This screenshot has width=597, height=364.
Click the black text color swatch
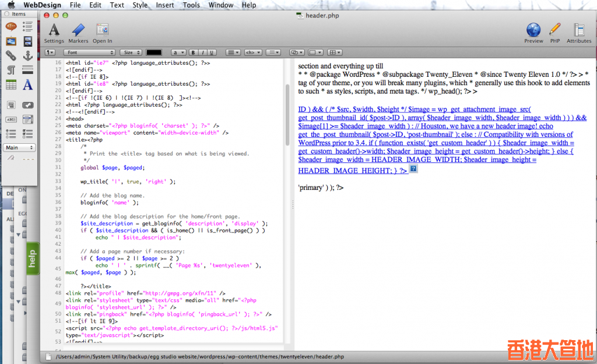[x=154, y=52]
